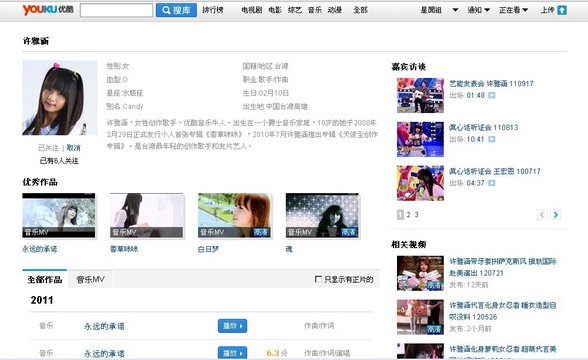The width and height of the screenshot is (588, 360).
Task: Click the Youku logo in the header
Action: (48, 10)
